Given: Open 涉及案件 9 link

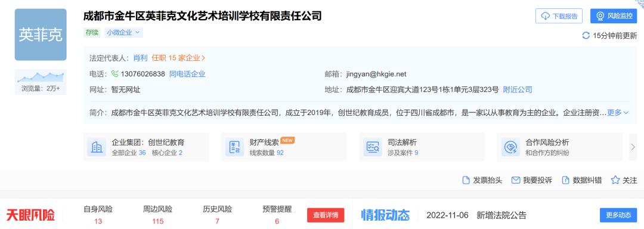Looking at the screenshot, I should [403, 153].
